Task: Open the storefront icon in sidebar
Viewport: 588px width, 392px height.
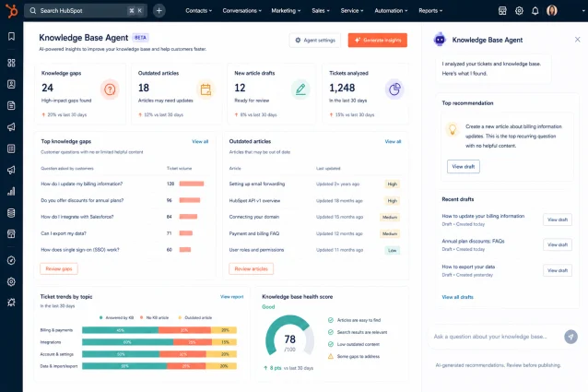Action: tap(12, 234)
